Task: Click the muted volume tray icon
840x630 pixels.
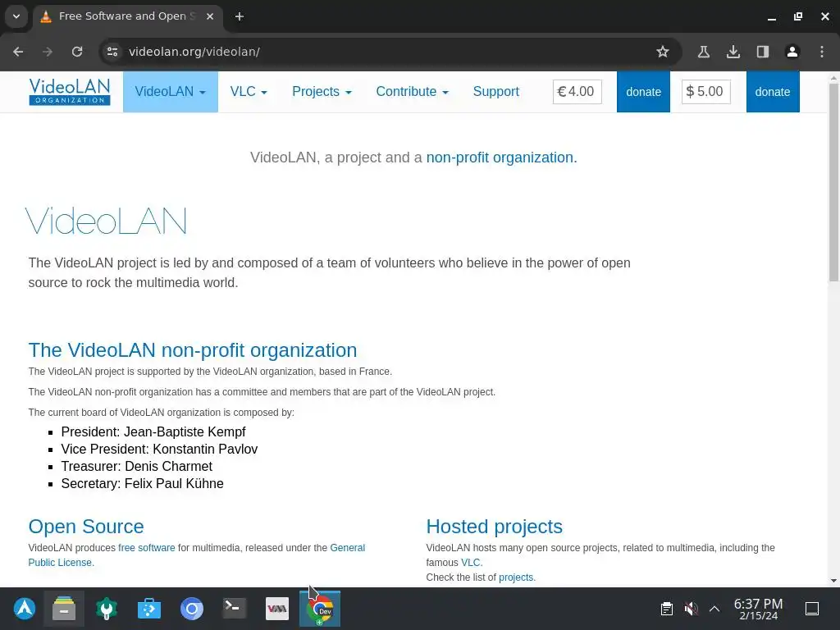Action: pyautogui.click(x=691, y=609)
